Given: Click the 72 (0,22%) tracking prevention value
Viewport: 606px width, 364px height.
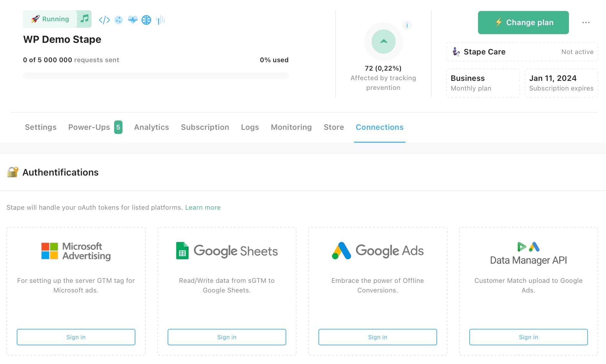Looking at the screenshot, I should point(383,68).
